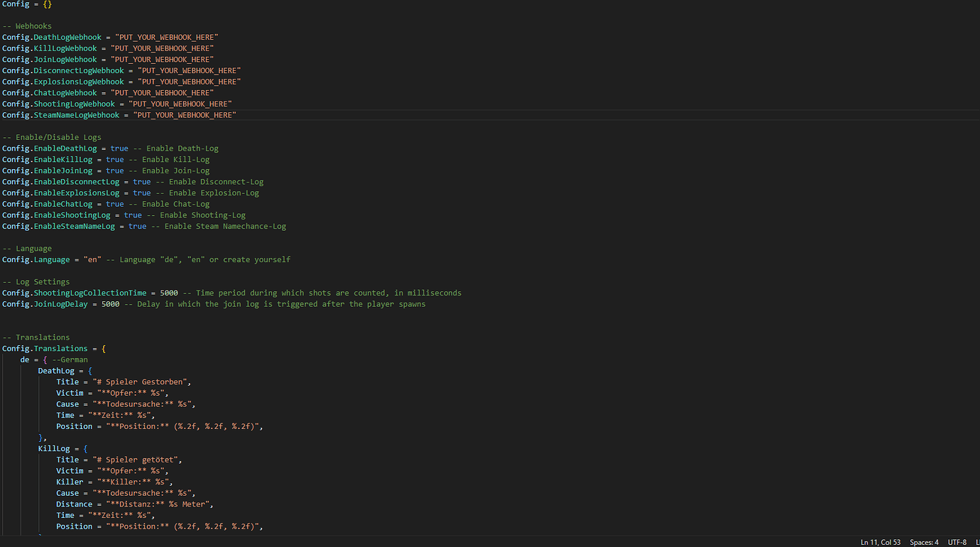Click the "-- Webhooks" section comment
The height and width of the screenshot is (547, 980).
pyautogui.click(x=27, y=26)
